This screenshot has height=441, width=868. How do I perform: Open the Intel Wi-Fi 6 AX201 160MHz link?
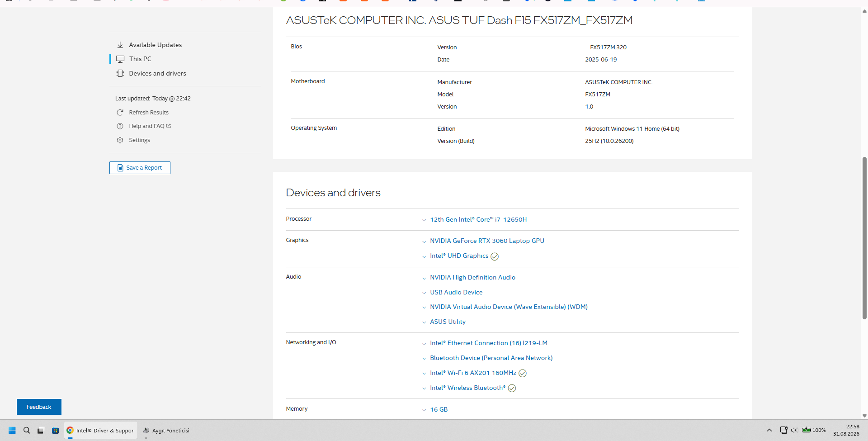pyautogui.click(x=473, y=373)
